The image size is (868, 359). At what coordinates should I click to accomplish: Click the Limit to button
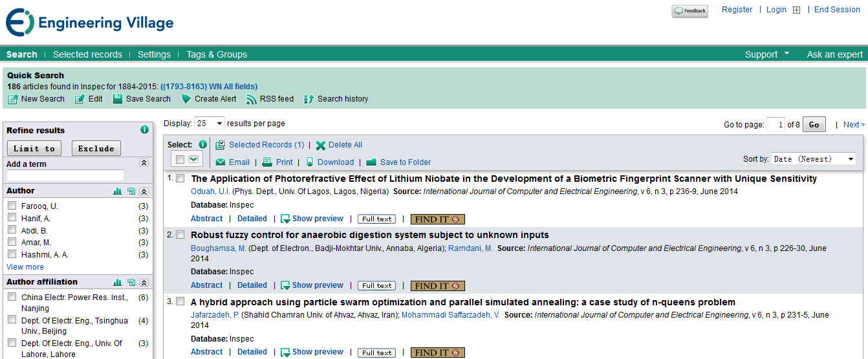coord(34,149)
